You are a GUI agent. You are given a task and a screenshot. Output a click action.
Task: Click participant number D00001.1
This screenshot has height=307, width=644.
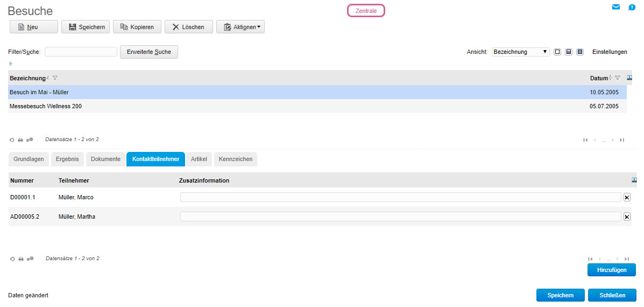[x=23, y=197]
